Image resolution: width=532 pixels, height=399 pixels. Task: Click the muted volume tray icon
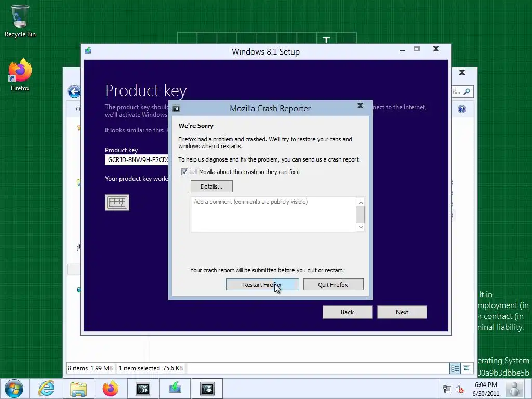coord(460,390)
